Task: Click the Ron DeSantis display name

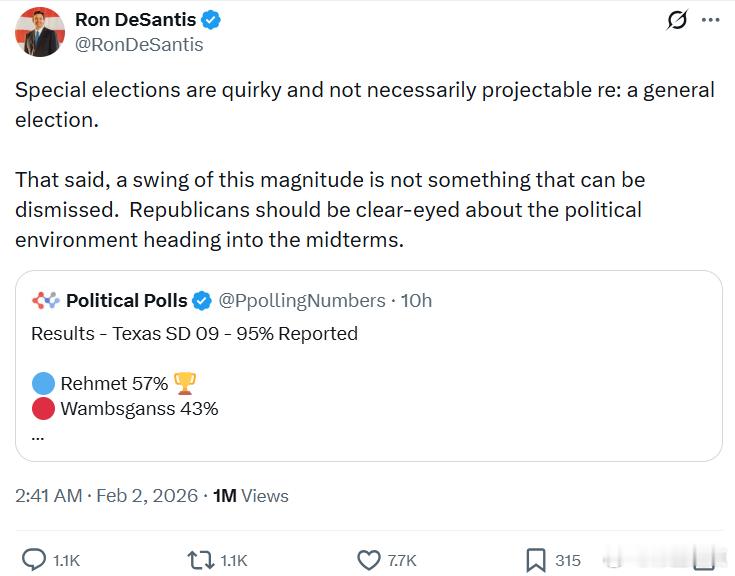Action: click(x=137, y=20)
